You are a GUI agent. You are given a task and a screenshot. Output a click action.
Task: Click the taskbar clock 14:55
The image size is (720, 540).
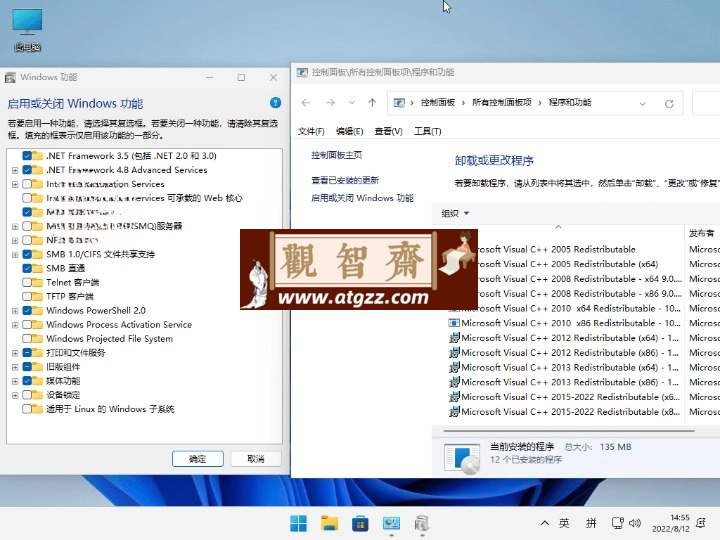[x=670, y=523]
